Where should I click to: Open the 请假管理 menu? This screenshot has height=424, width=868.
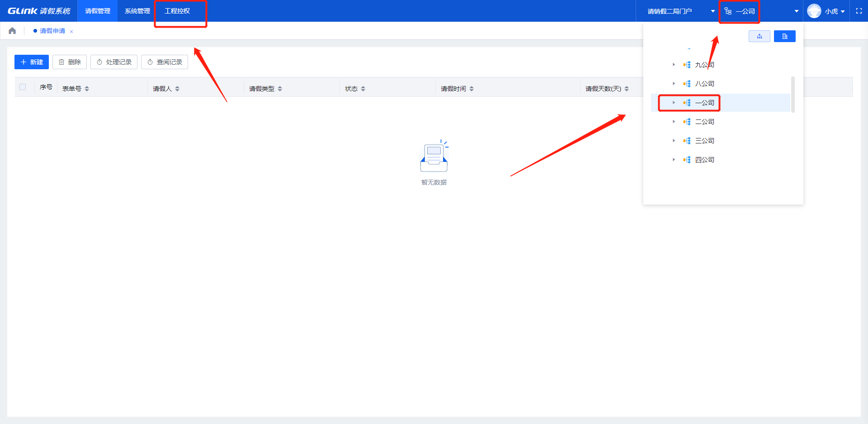coord(98,11)
